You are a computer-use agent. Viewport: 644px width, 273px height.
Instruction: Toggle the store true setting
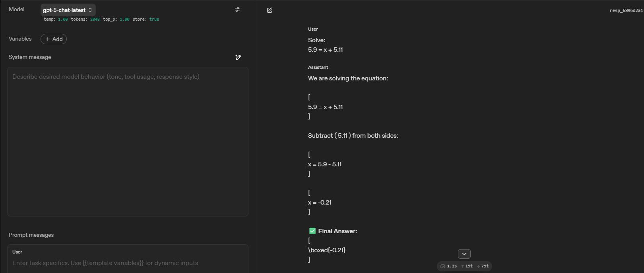154,19
